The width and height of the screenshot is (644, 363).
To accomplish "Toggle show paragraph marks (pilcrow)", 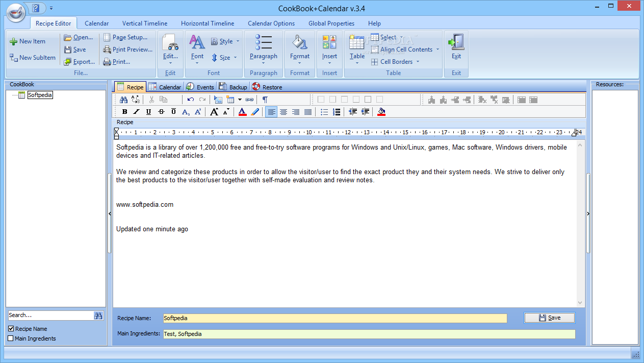I will (x=265, y=100).
